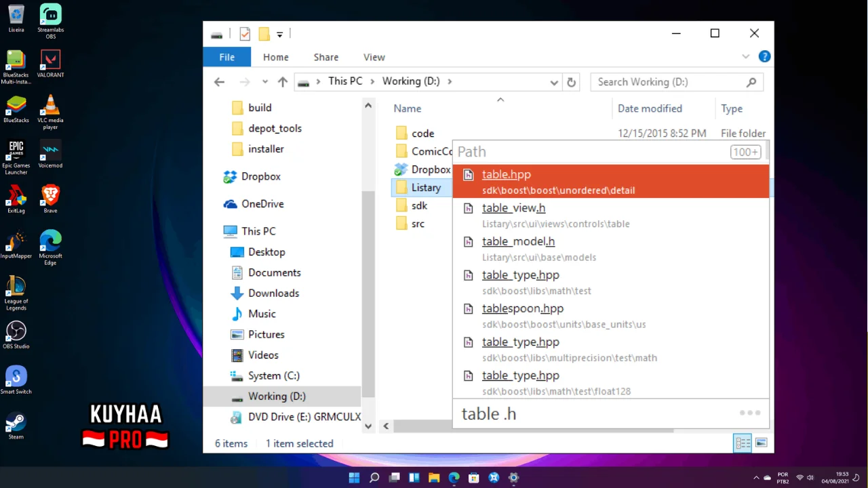Choose table_type.hpp in sdk\boost\libs\multiprecision\test\math
This screenshot has width=868, height=488.
[610, 349]
